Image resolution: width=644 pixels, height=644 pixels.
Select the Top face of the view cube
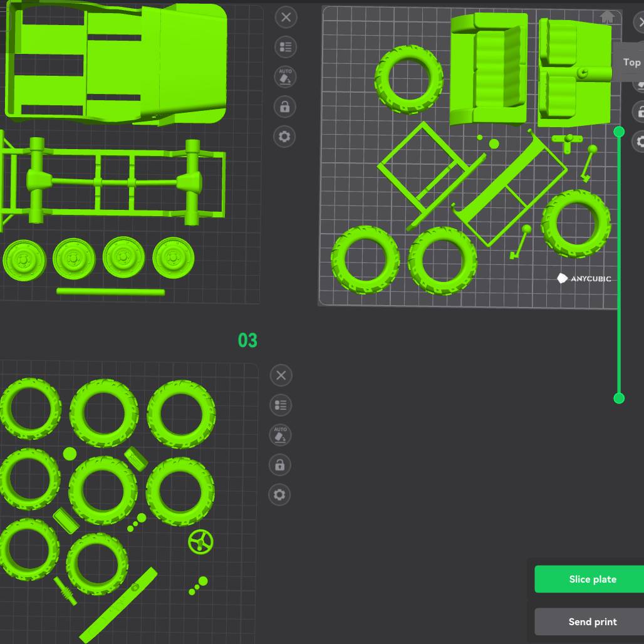630,62
